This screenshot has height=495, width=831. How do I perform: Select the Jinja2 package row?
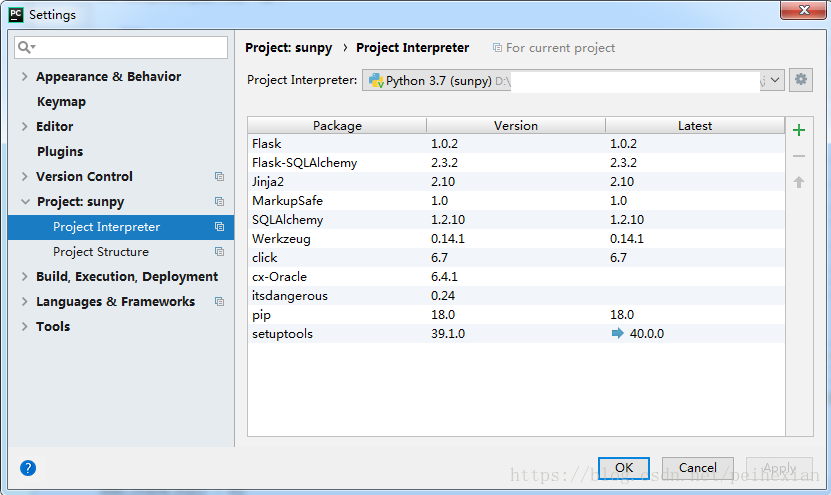[516, 182]
